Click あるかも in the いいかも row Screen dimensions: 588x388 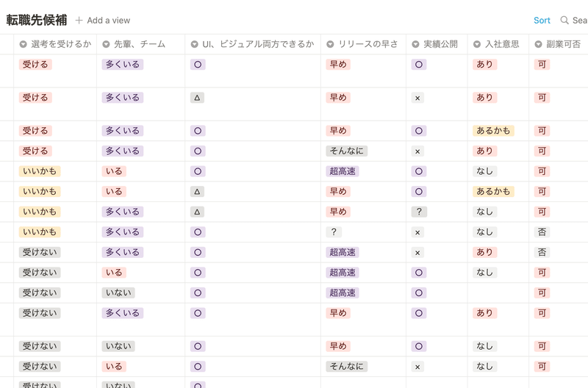493,192
